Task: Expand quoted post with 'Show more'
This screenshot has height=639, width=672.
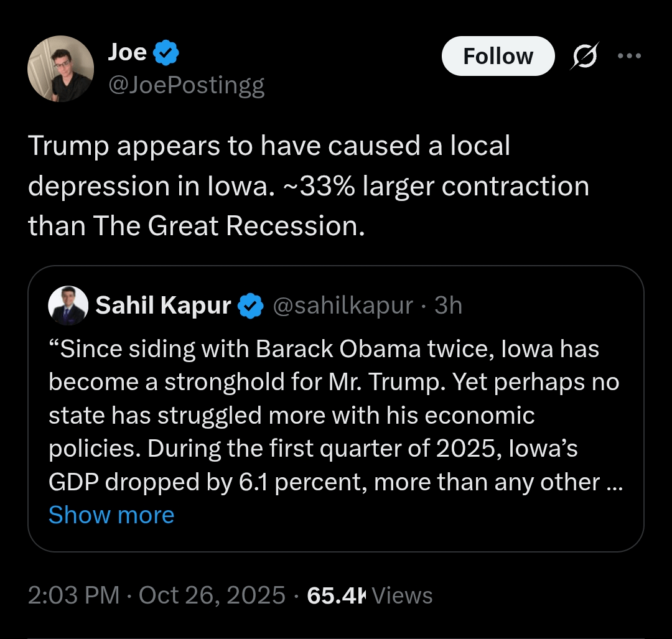Action: pos(111,515)
